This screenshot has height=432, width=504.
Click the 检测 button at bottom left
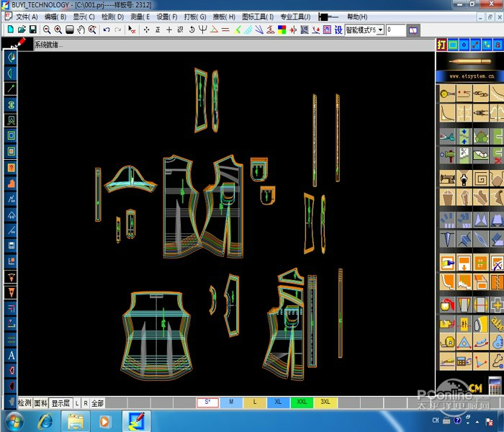point(24,403)
